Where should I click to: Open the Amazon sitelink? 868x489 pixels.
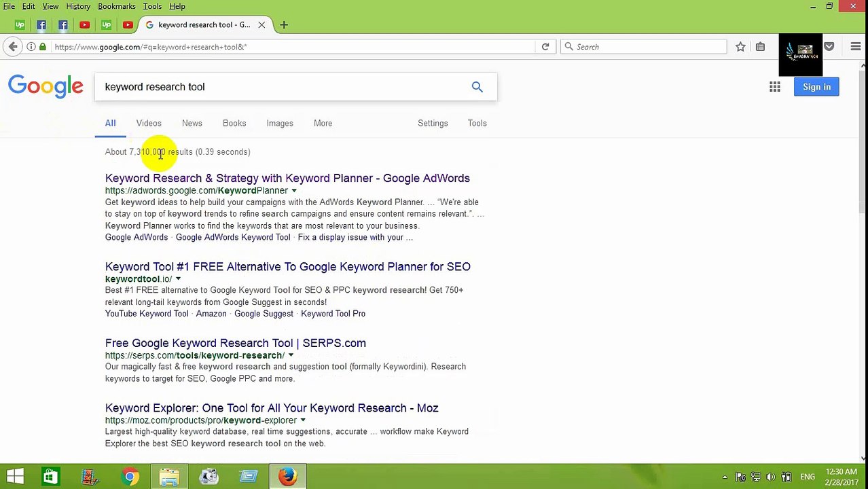211,314
